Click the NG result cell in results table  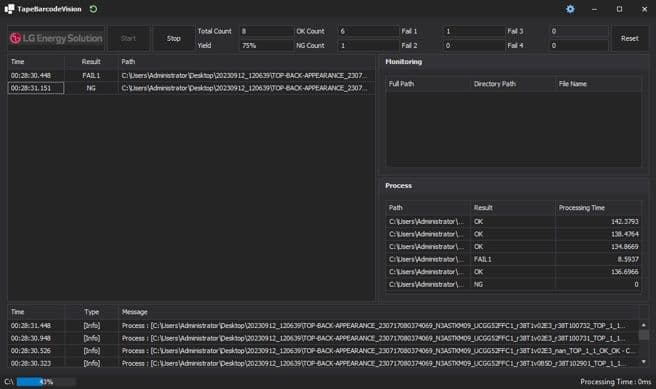(91, 88)
